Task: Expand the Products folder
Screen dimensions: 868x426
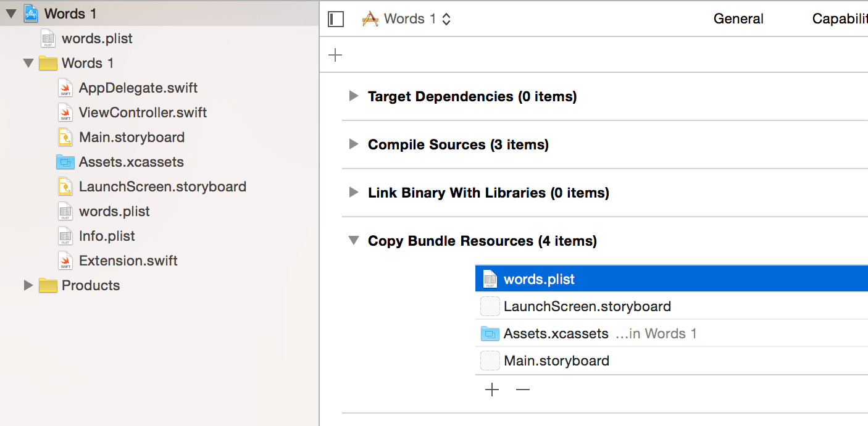Action: [x=28, y=285]
